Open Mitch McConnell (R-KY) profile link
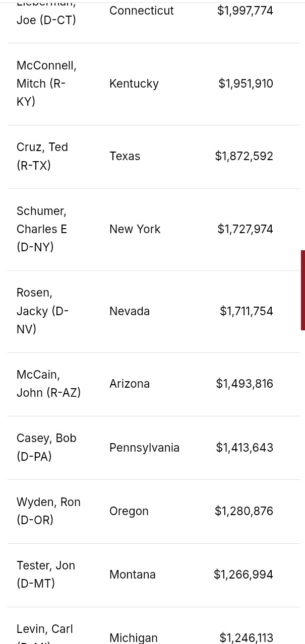Viewport: 305px width, 644px height. [x=46, y=84]
